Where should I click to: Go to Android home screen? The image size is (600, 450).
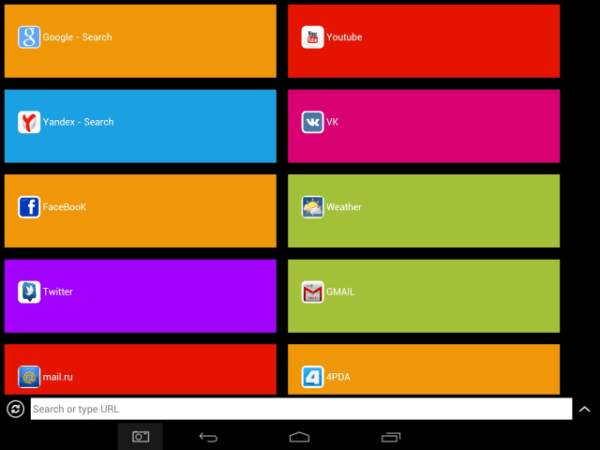pyautogui.click(x=299, y=437)
